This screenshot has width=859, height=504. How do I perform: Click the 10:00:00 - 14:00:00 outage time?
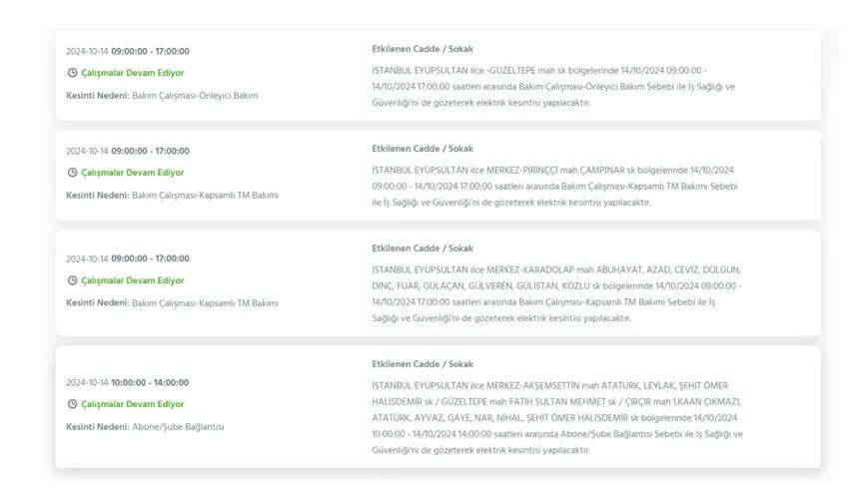(x=150, y=382)
